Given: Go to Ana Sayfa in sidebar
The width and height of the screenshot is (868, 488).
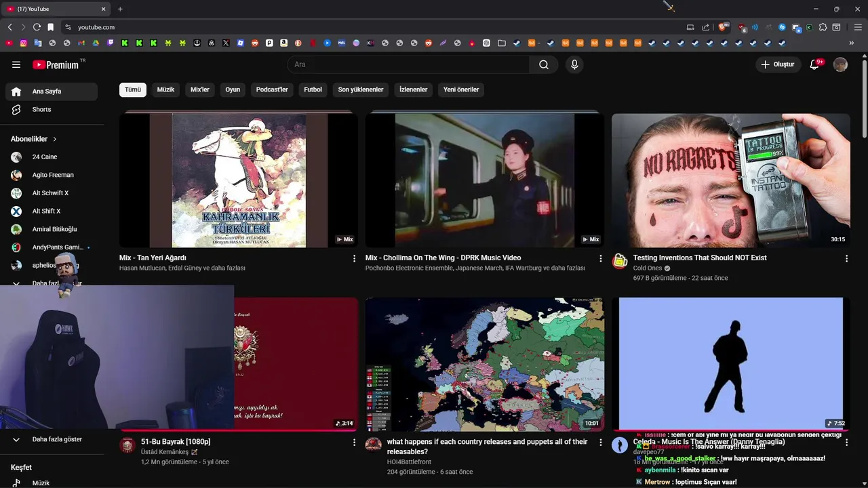Looking at the screenshot, I should 52,91.
